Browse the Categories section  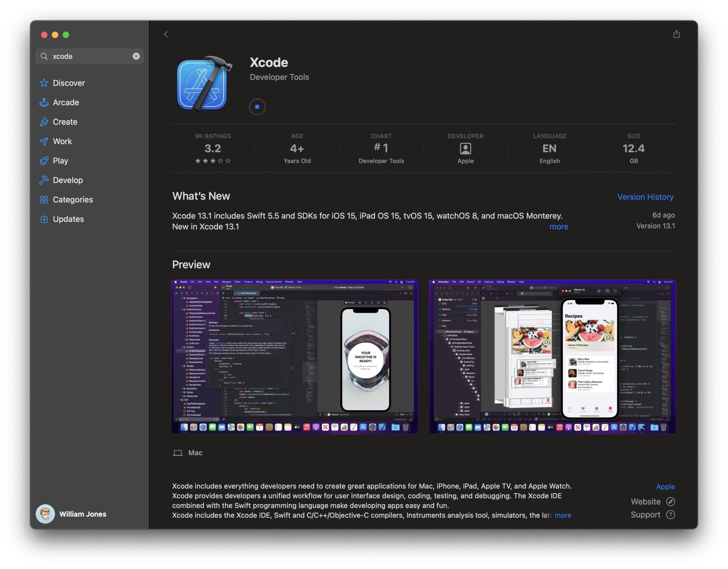72,199
